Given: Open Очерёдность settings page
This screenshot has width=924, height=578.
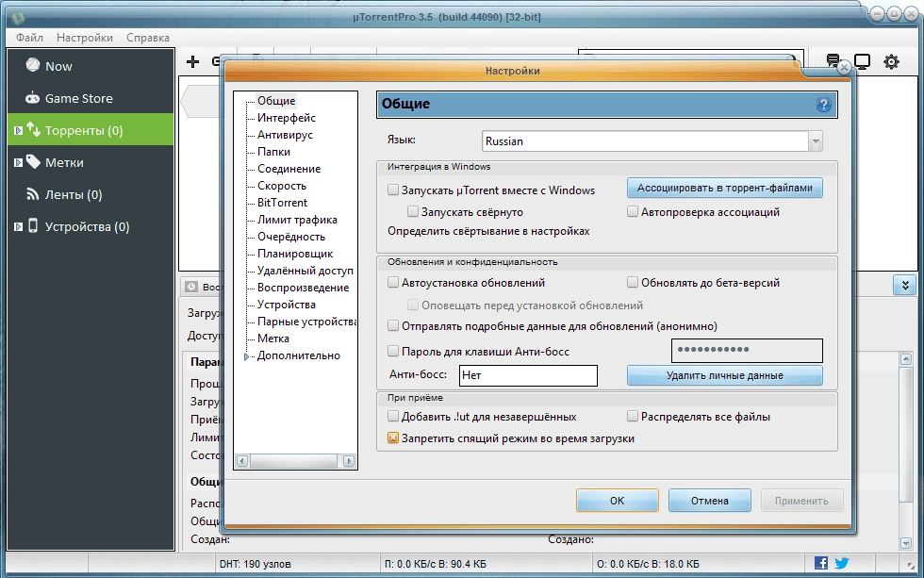Looking at the screenshot, I should pyautogui.click(x=291, y=237).
